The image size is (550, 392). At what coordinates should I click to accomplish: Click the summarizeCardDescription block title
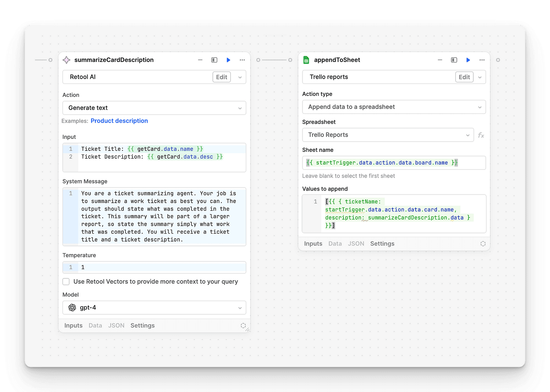(x=114, y=60)
